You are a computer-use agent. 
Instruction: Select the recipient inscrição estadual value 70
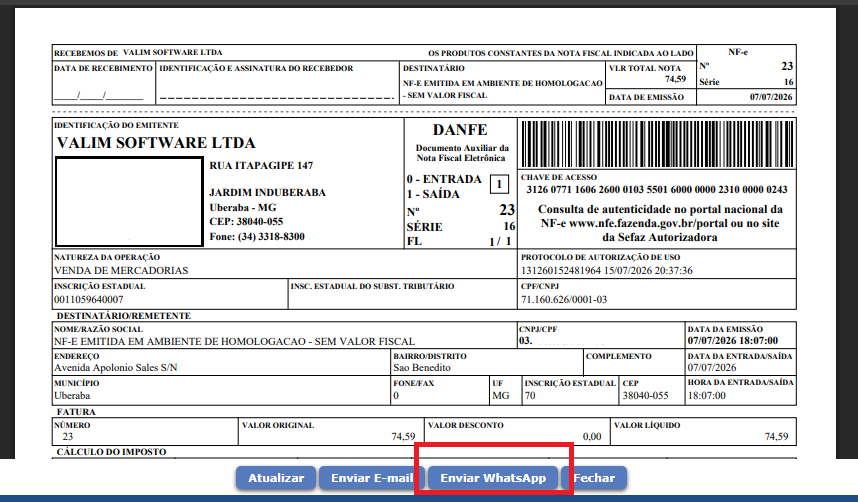click(530, 395)
